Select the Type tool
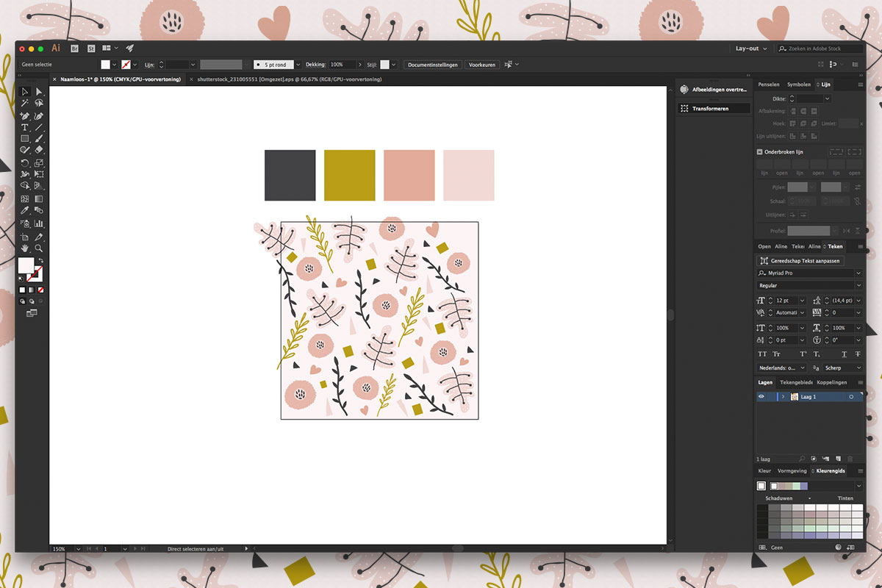 coord(25,127)
